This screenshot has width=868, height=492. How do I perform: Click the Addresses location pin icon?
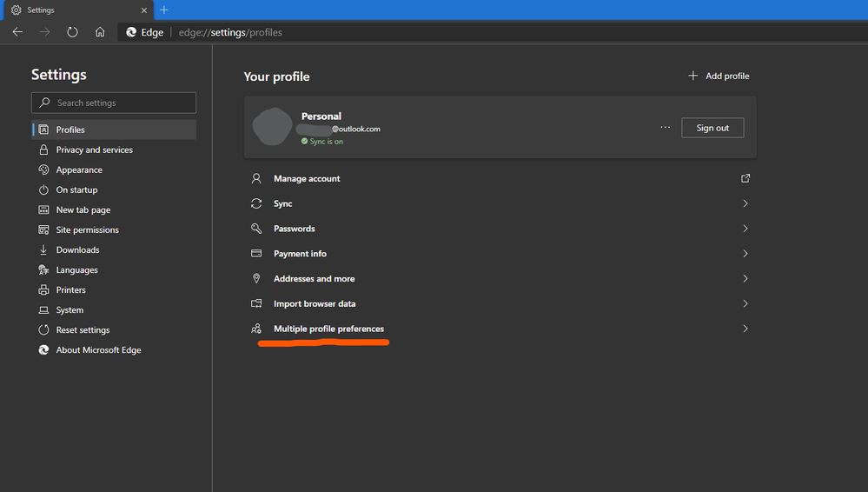coord(256,279)
